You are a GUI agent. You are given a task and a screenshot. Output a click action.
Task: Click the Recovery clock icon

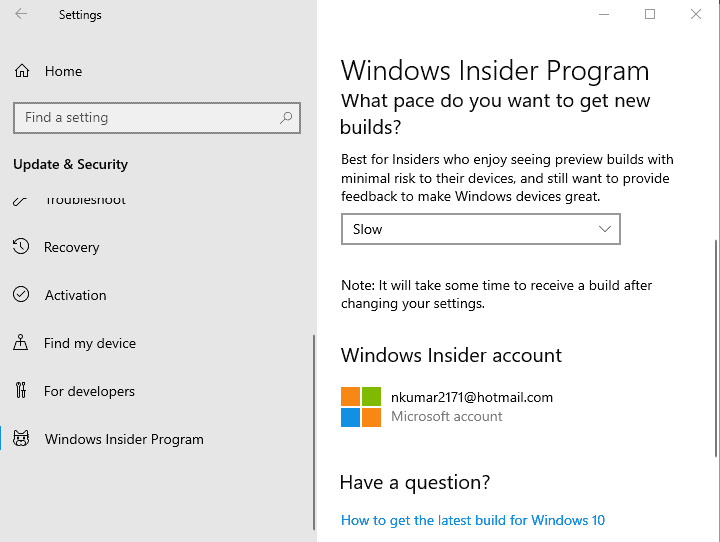point(21,247)
